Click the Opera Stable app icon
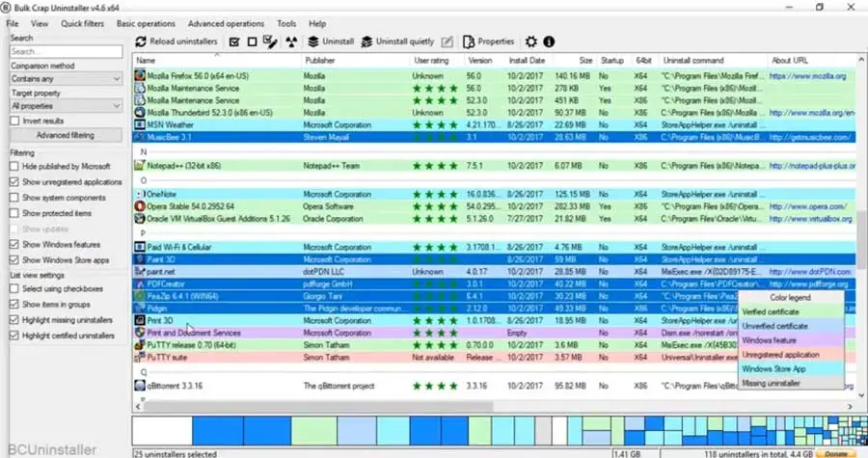 pyautogui.click(x=140, y=206)
